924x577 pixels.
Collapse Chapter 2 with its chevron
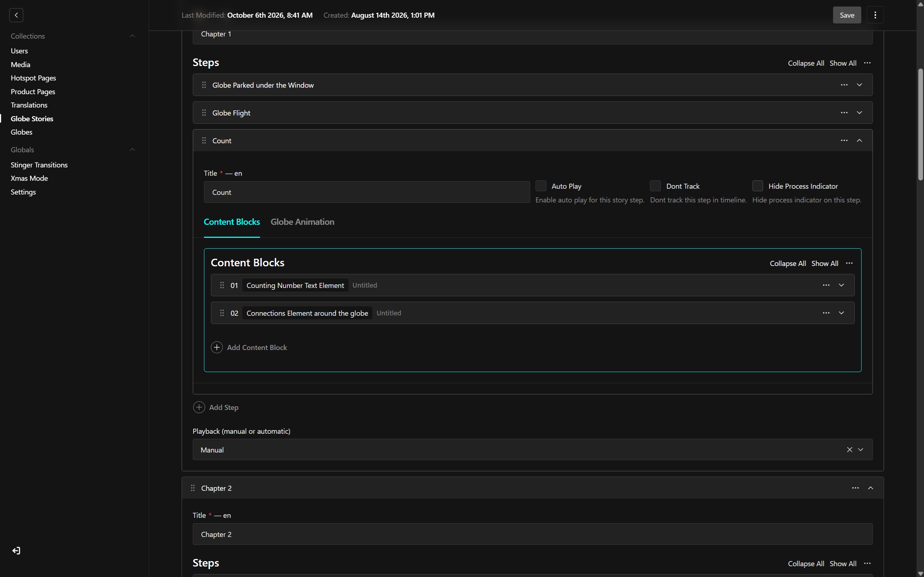tap(871, 488)
